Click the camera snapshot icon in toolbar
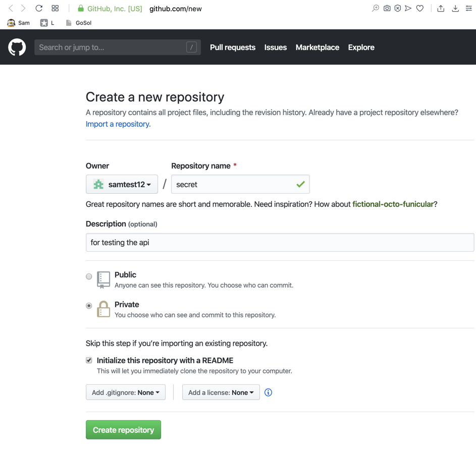This screenshot has height=451, width=476. 387,9
